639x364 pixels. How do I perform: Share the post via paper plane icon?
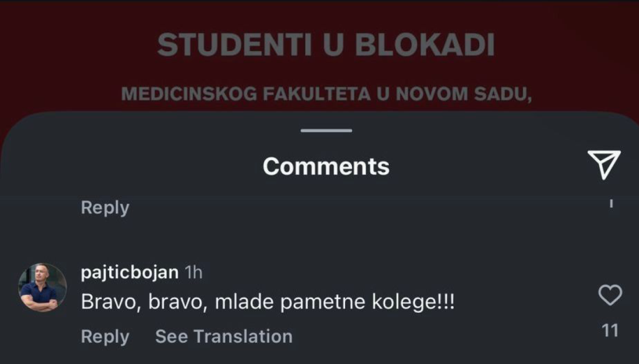603,165
